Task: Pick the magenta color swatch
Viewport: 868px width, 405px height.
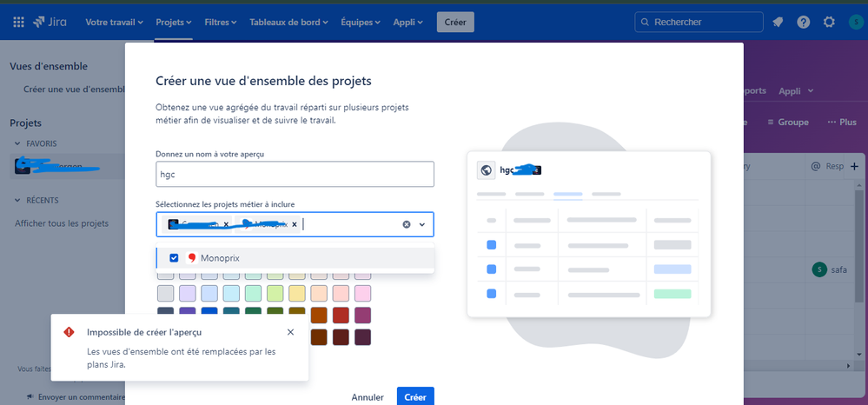Action: tap(362, 315)
